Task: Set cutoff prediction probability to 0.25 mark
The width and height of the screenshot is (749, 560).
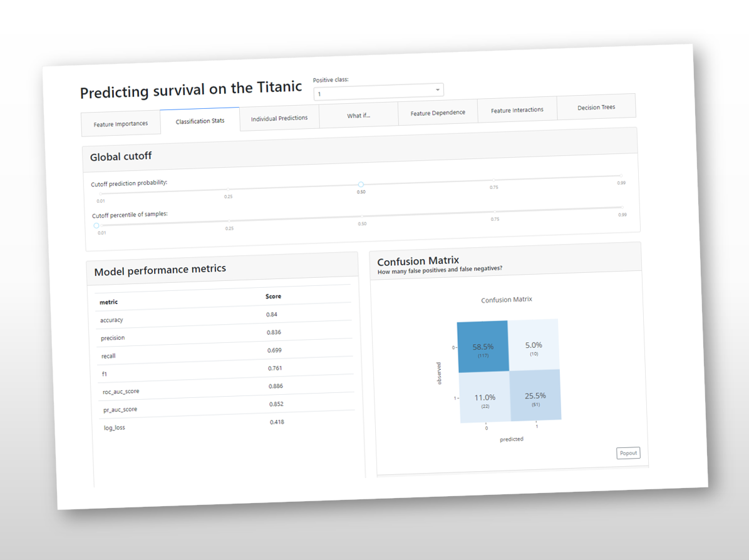Action: pos(228,189)
